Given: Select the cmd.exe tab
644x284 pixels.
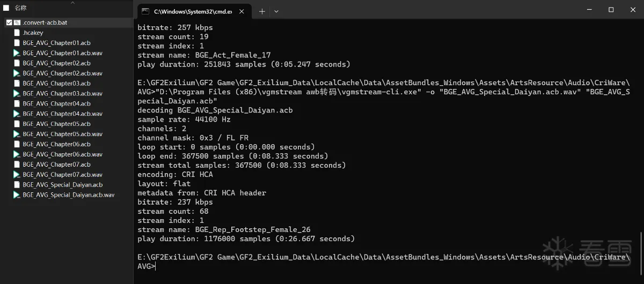Looking at the screenshot, I should [193, 11].
